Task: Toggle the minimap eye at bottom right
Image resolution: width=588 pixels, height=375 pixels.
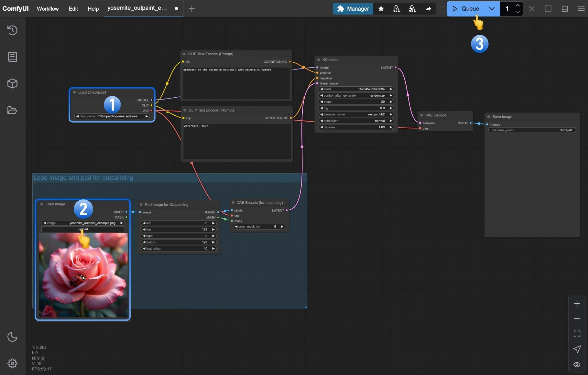Action: pyautogui.click(x=577, y=364)
